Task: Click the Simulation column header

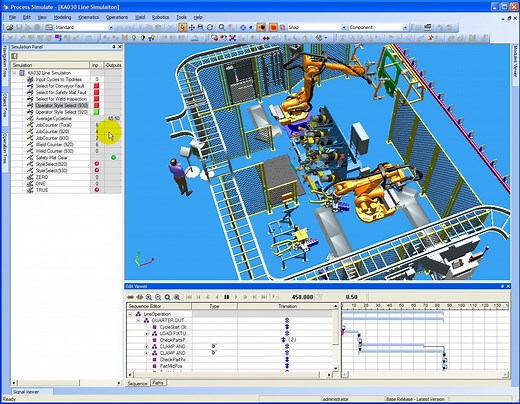Action: click(50, 65)
